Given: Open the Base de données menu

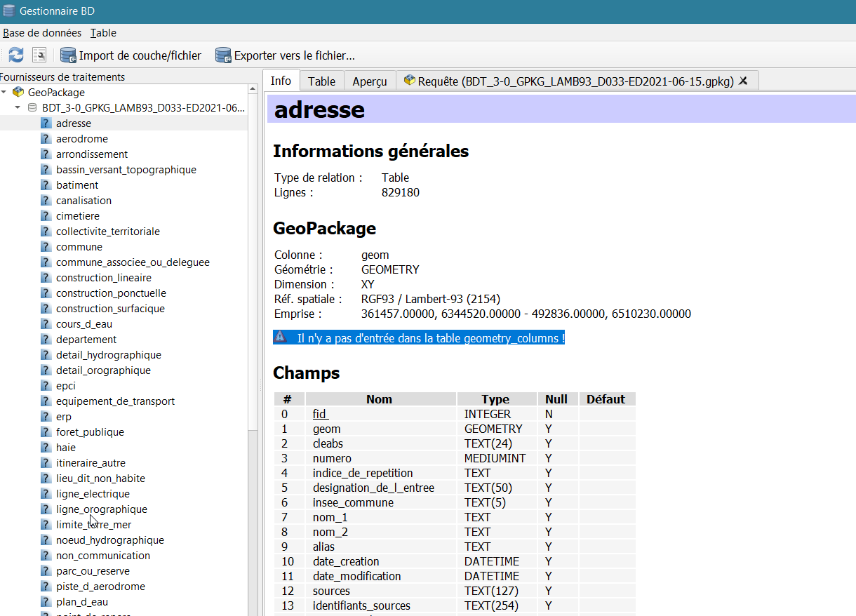Looking at the screenshot, I should [x=42, y=33].
